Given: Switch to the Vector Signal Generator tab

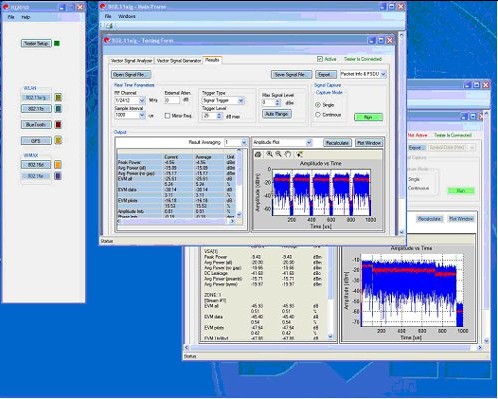Looking at the screenshot, I should point(179,61).
